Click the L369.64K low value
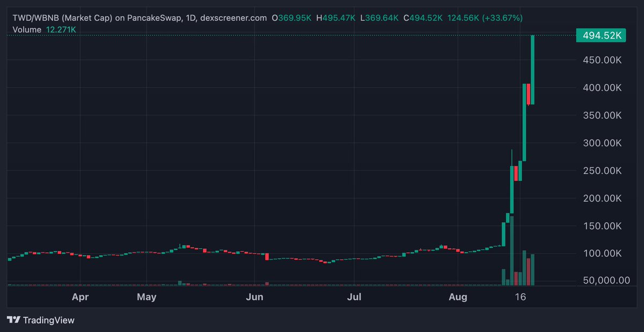Viewport: 644px width, 332px height. (379, 18)
